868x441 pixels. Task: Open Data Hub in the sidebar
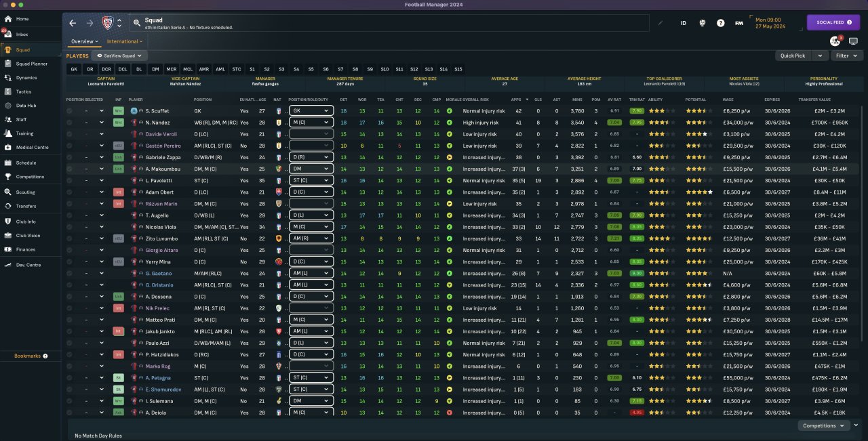click(31, 106)
